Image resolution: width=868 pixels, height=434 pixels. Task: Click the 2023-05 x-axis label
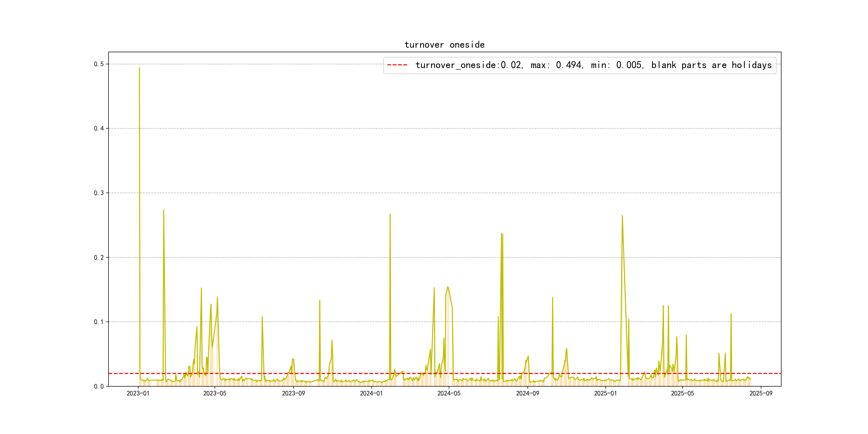[x=215, y=394]
